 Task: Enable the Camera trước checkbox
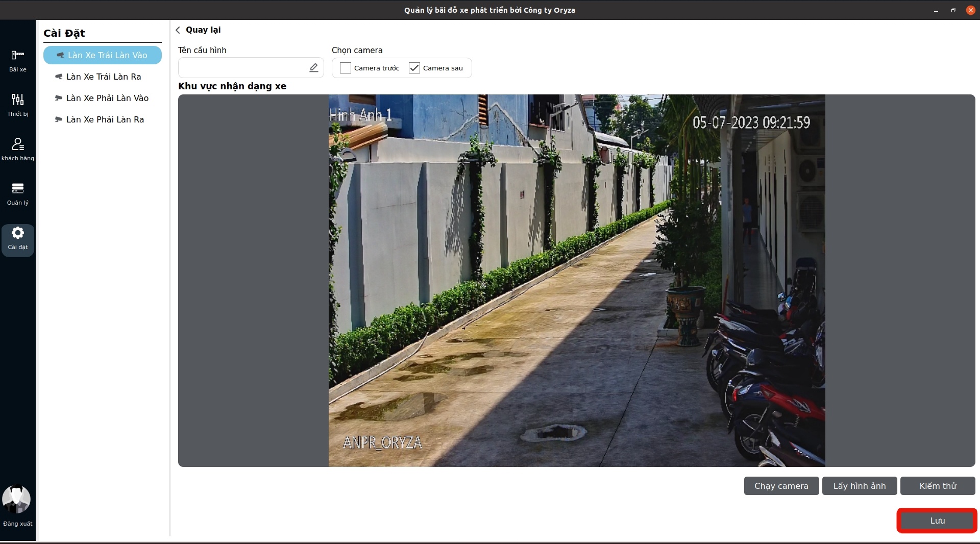[346, 68]
